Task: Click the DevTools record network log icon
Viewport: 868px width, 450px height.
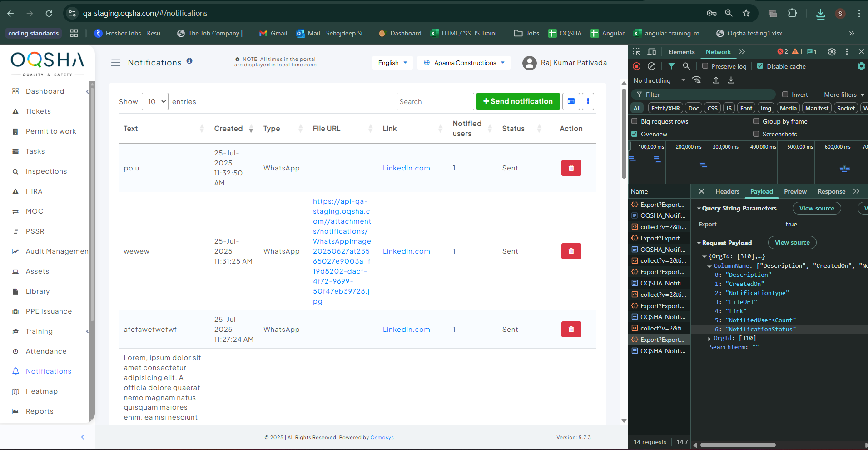Action: (637, 66)
